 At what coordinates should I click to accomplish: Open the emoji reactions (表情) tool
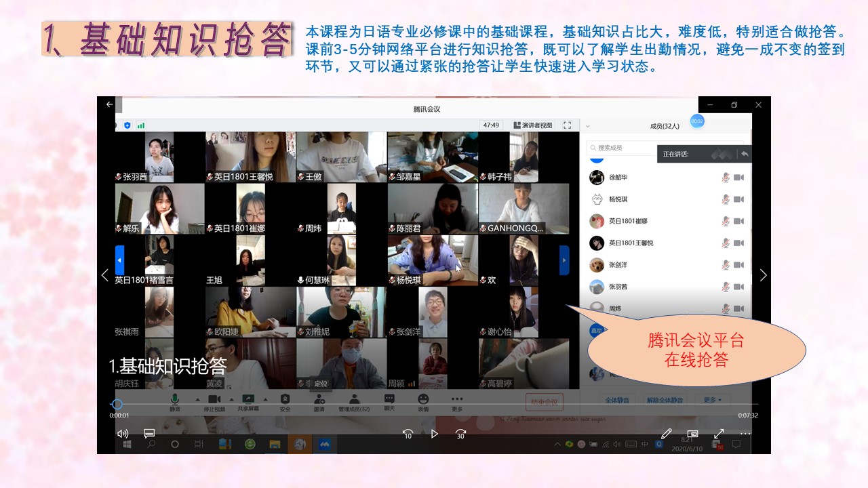tap(423, 403)
